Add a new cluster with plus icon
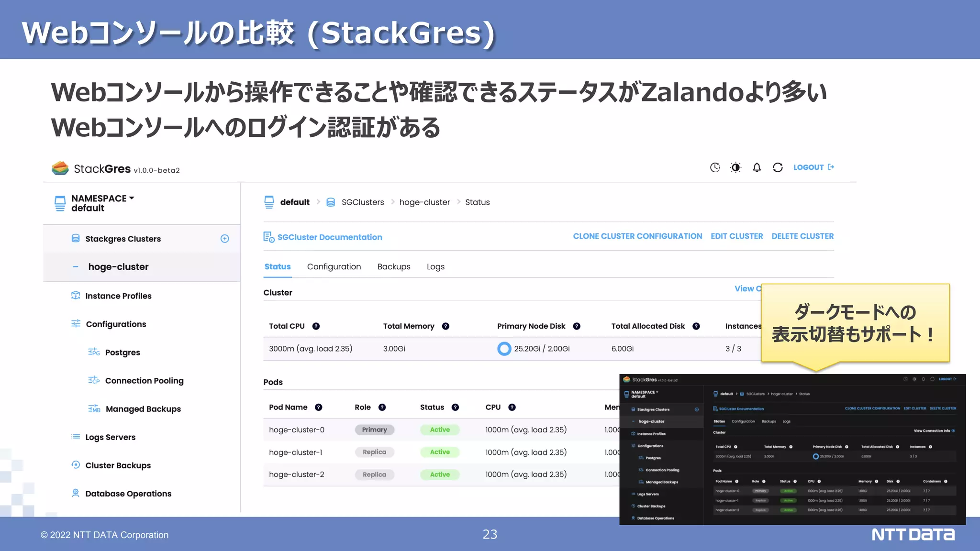This screenshot has width=980, height=551. coord(225,239)
